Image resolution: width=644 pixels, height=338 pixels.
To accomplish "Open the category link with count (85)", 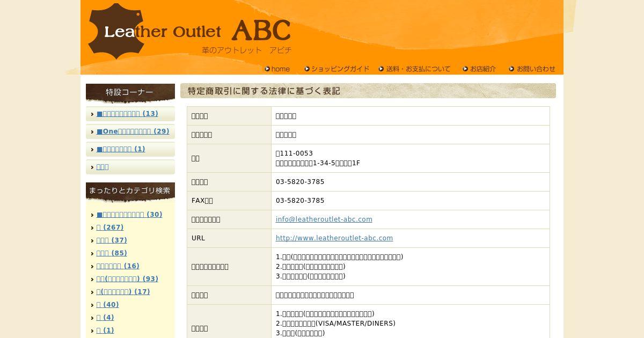I will (112, 253).
